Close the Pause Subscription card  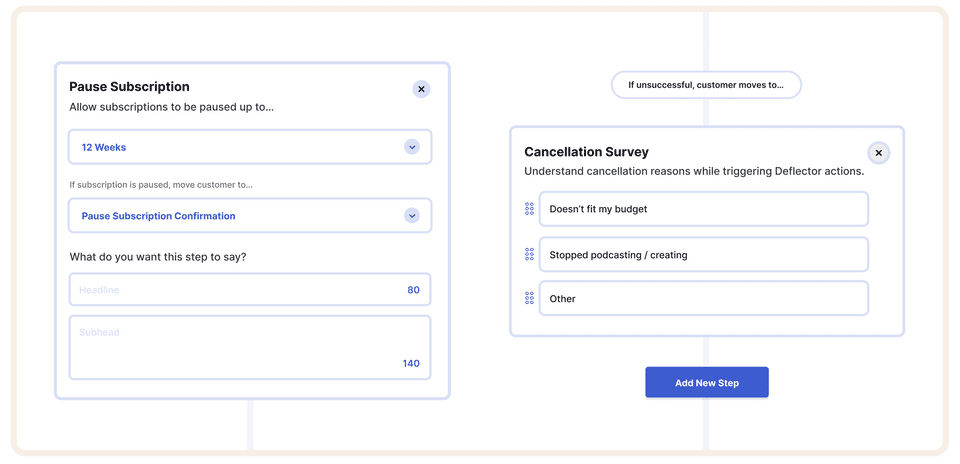(x=421, y=89)
